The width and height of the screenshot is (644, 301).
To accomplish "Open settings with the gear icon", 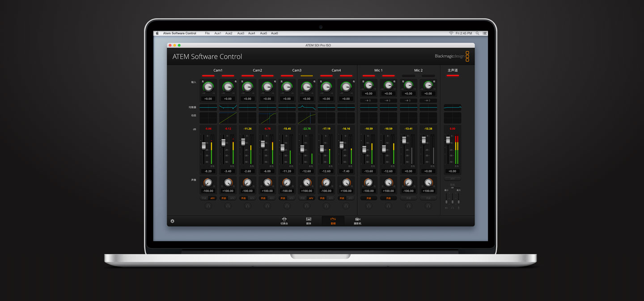I will point(172,221).
